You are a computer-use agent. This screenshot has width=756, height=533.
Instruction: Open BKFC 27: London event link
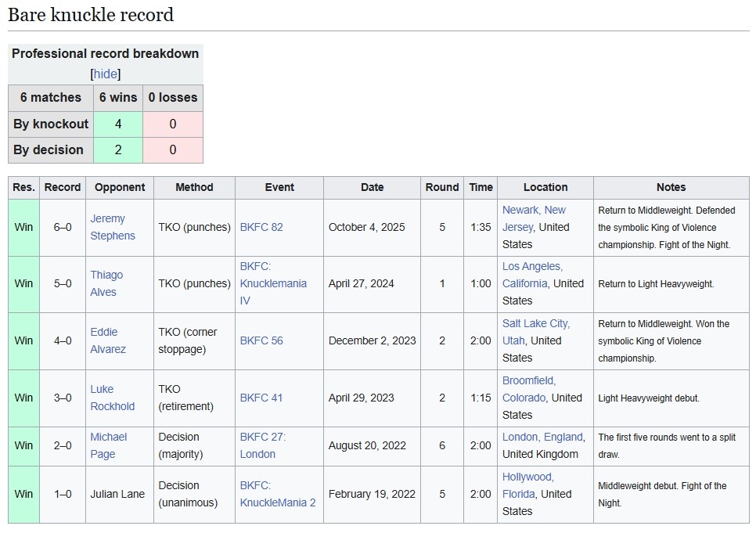click(263, 445)
